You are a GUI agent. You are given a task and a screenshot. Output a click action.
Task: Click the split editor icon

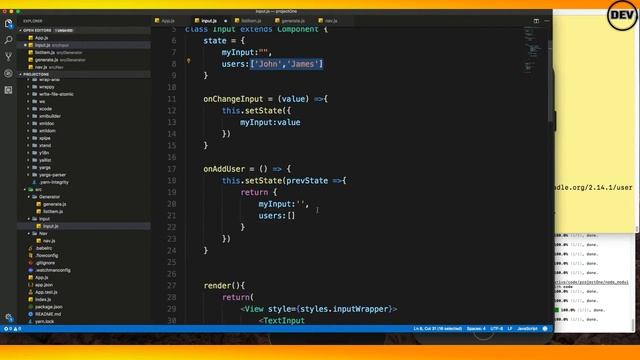(536, 21)
